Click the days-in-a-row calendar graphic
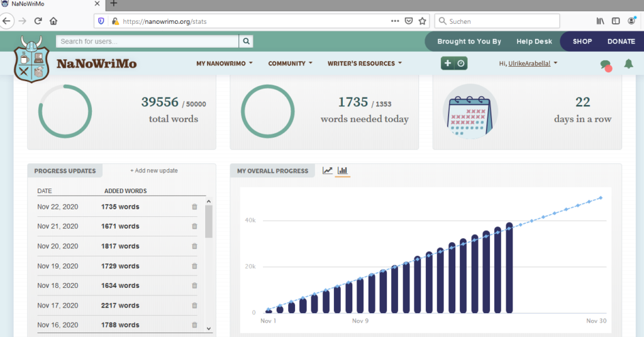 point(470,111)
